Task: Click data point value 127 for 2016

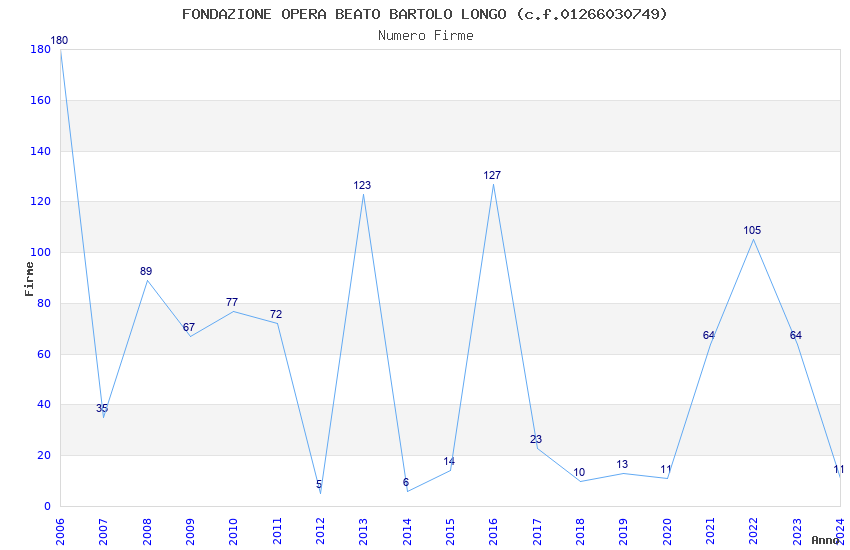Action: [x=492, y=176]
